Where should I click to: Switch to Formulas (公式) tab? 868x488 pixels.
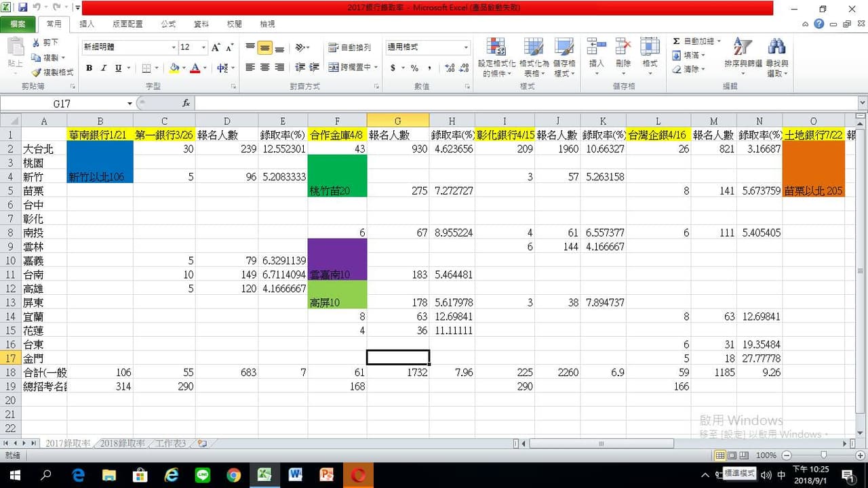(168, 24)
